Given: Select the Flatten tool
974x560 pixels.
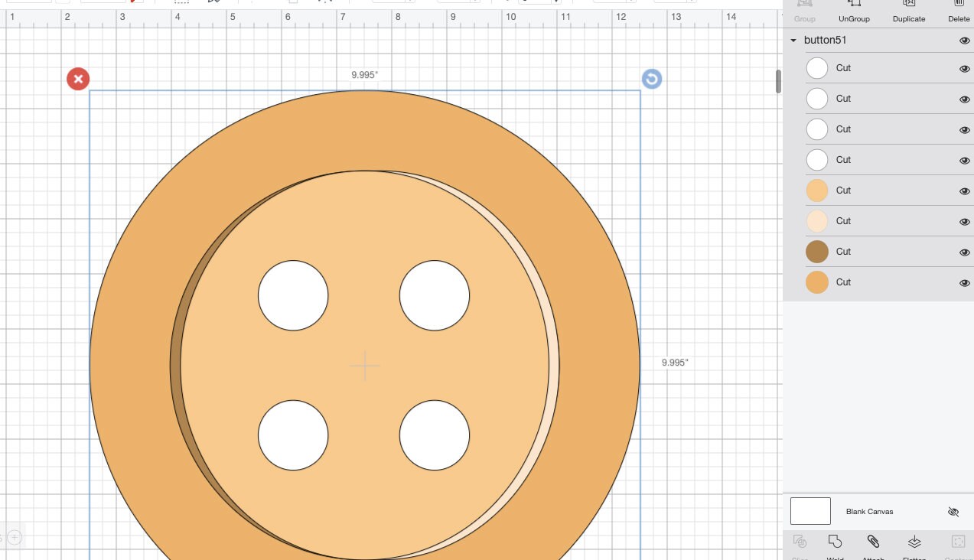Looking at the screenshot, I should tap(914, 543).
